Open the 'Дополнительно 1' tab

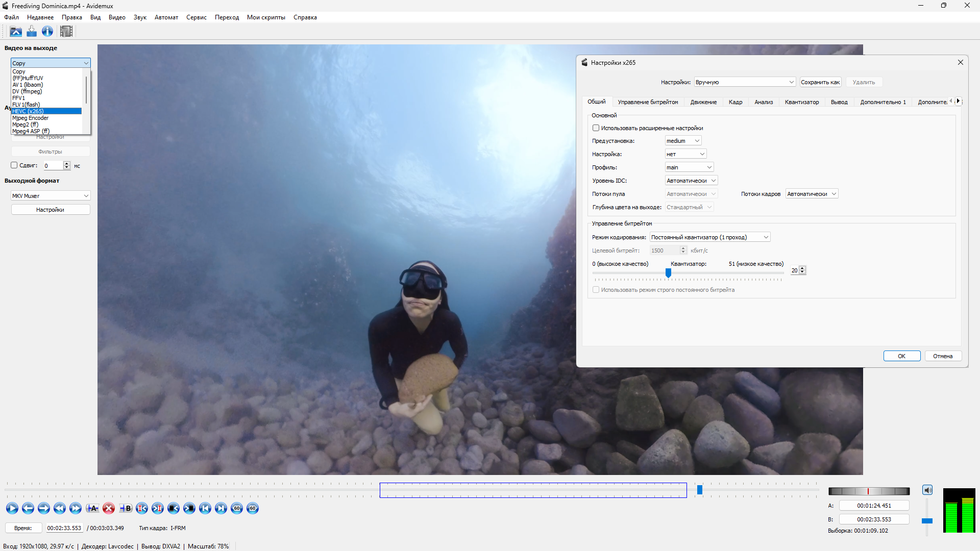[883, 102]
